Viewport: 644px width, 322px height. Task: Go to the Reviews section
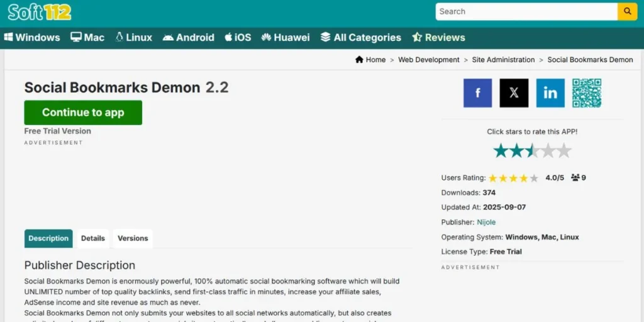tap(438, 38)
